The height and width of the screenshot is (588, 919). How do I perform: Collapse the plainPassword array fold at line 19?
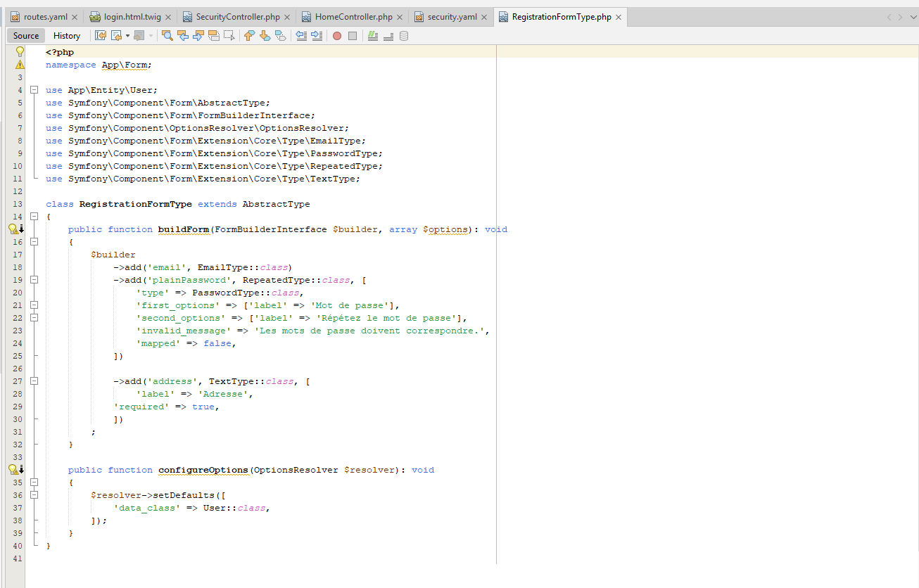pyautogui.click(x=34, y=280)
